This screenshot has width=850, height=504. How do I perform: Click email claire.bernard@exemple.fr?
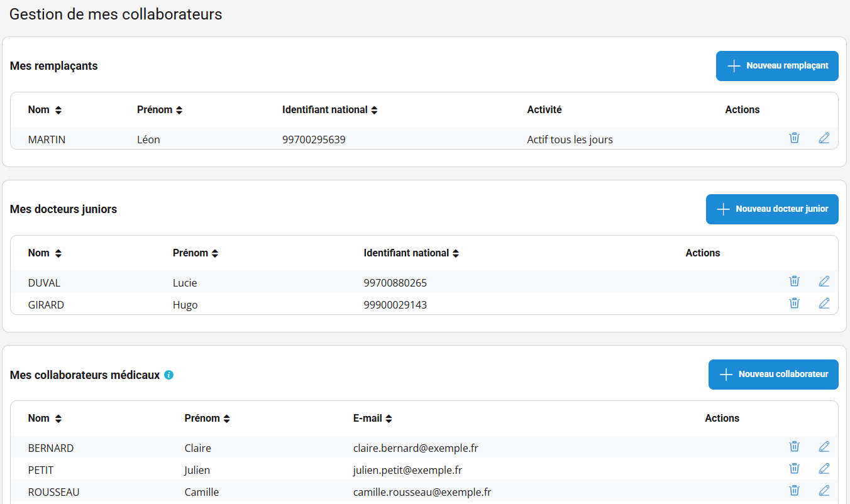coord(416,448)
